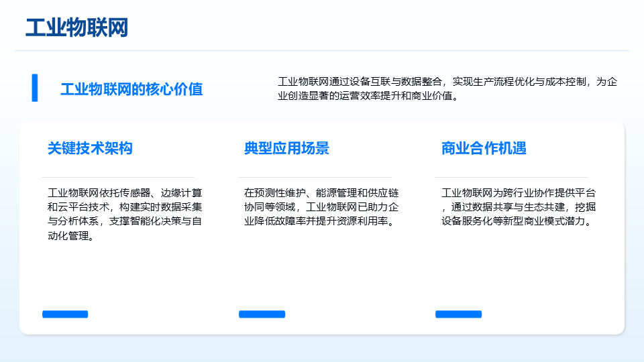The image size is (644, 362).
Task: Select the heading 典型应用场景
Action: point(286,148)
